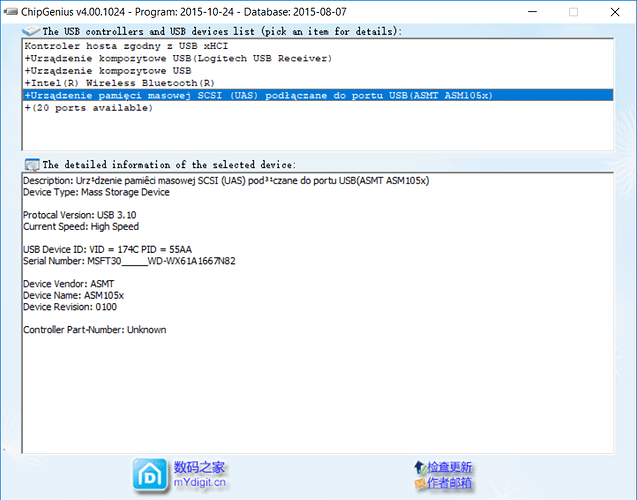Click the Description line in details
This screenshot has height=500, width=637.
tap(226, 181)
